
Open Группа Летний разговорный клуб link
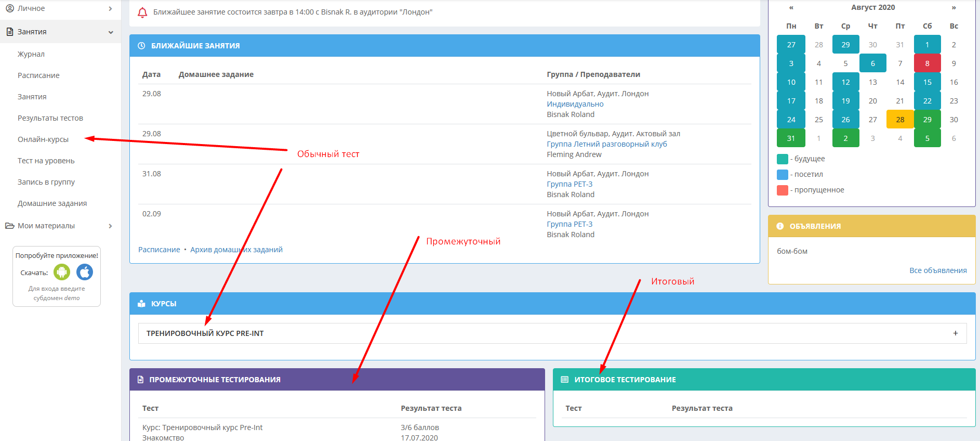(607, 144)
